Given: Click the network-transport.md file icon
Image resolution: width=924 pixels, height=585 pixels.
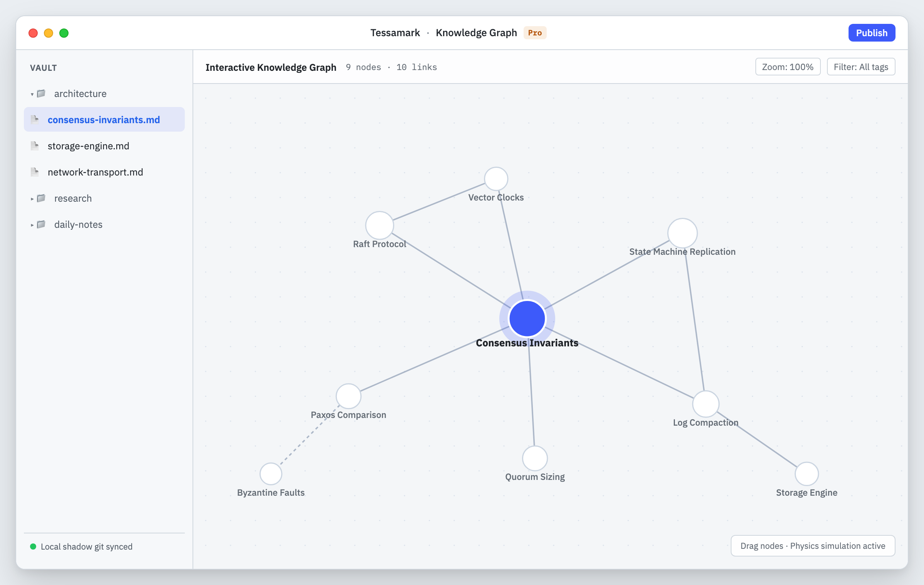Looking at the screenshot, I should coord(35,172).
